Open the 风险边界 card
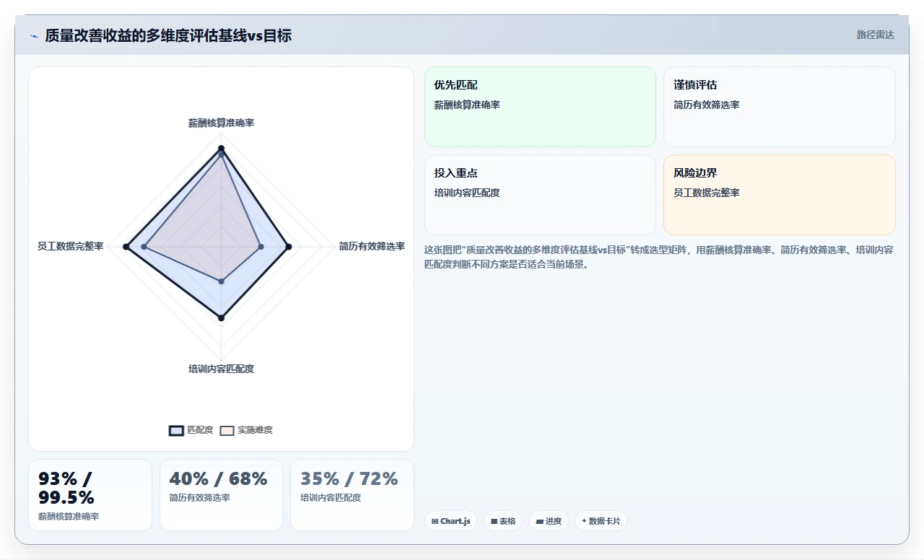The height and width of the screenshot is (560, 924). click(780, 195)
